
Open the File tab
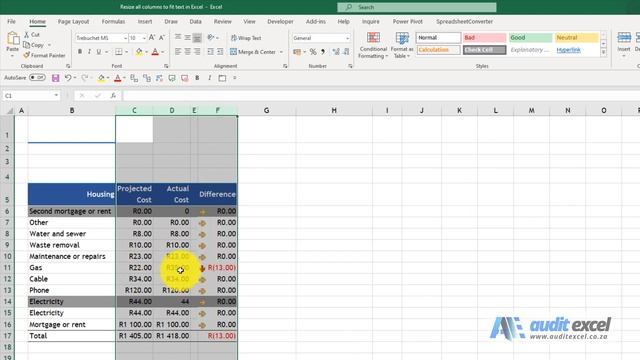click(11, 22)
